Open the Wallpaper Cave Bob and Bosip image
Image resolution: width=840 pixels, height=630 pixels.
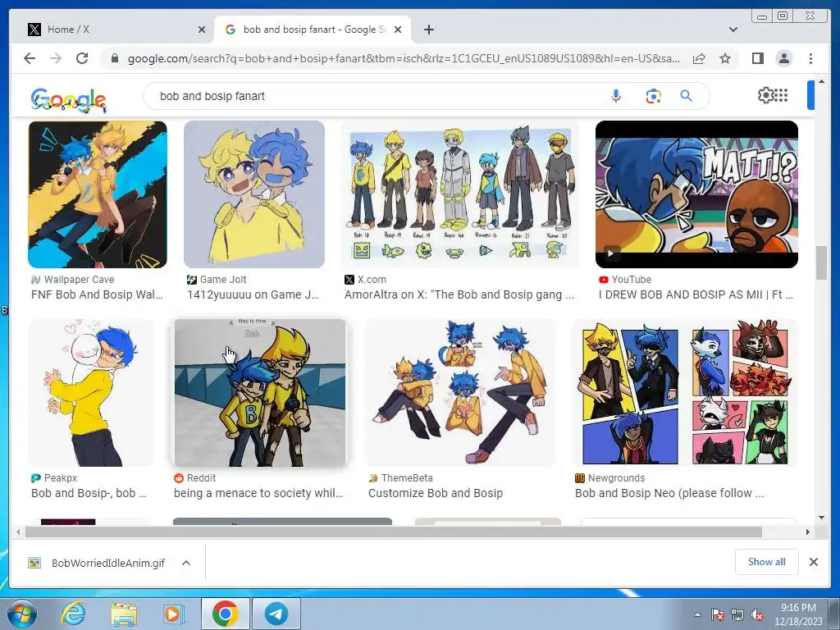pos(98,194)
